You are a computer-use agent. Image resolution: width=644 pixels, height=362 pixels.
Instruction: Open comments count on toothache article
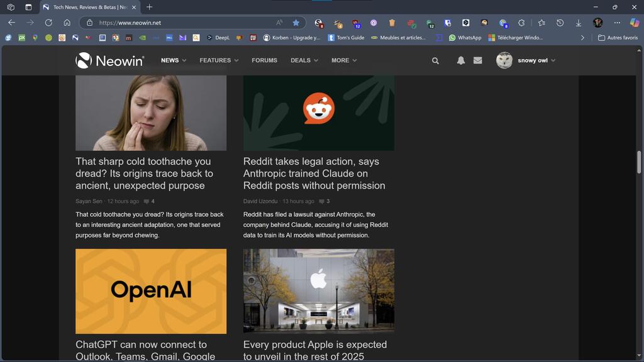pos(149,201)
